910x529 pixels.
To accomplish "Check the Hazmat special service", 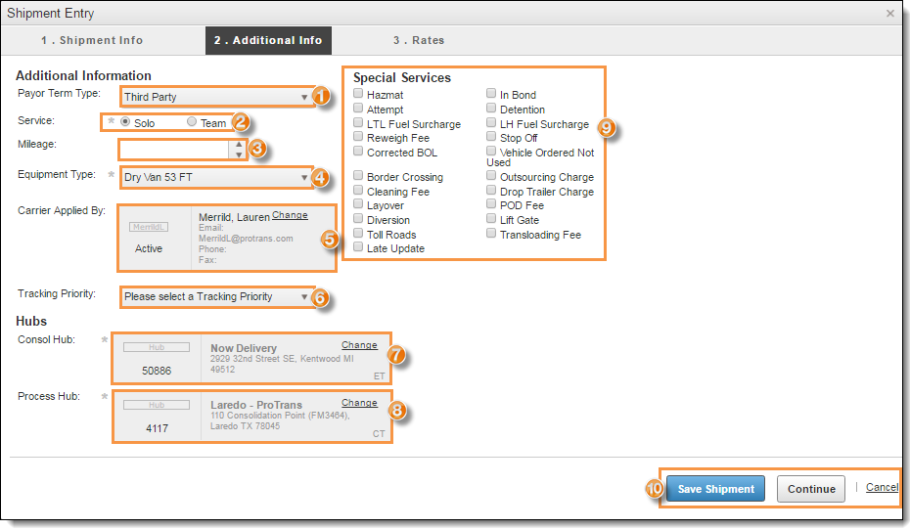I will (358, 95).
